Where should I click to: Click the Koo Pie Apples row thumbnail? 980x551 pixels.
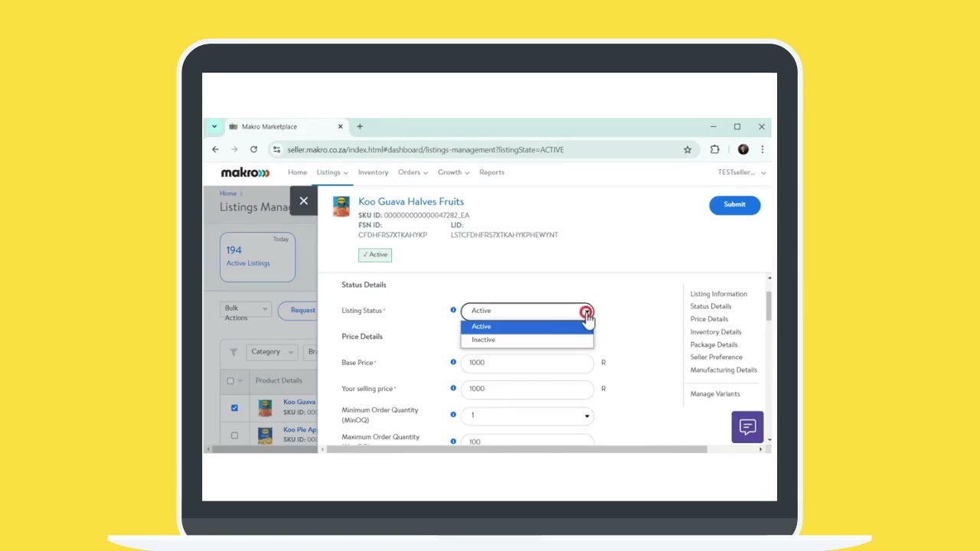(265, 435)
